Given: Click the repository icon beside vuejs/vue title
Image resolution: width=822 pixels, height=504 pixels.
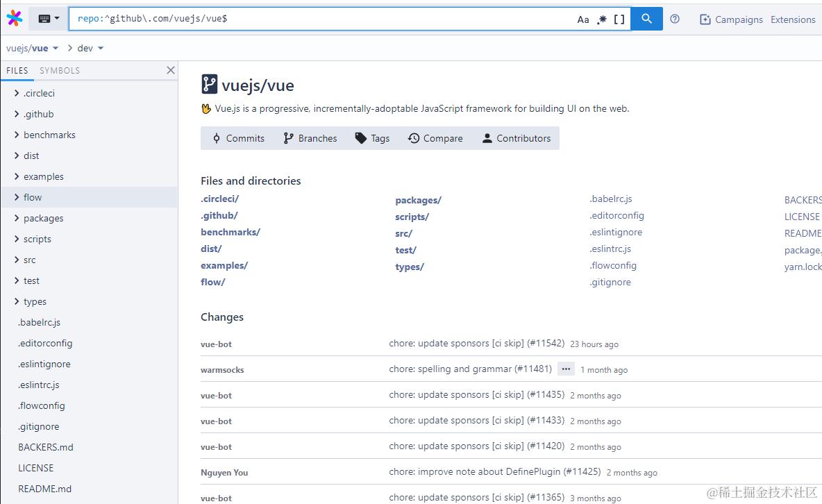Looking at the screenshot, I should tap(209, 84).
